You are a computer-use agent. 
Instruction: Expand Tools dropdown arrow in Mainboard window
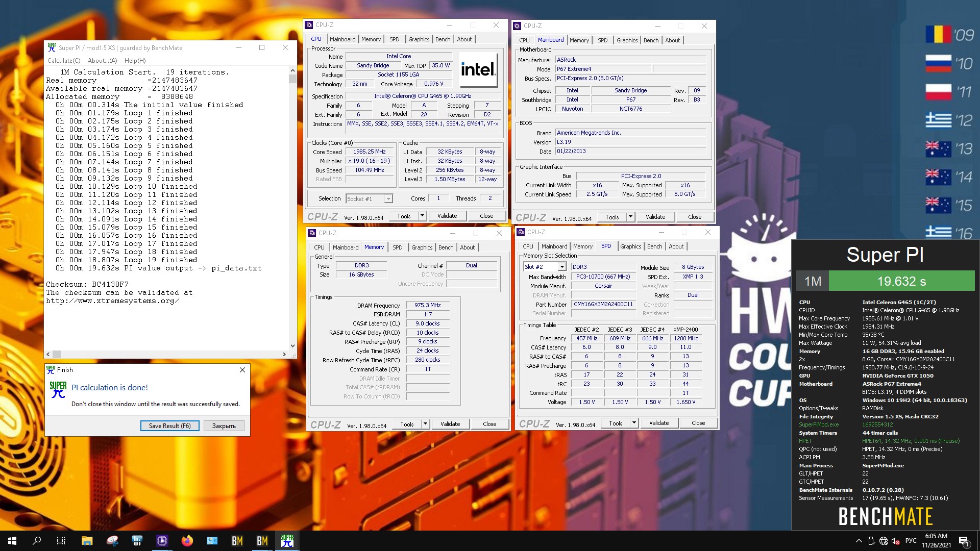click(630, 217)
